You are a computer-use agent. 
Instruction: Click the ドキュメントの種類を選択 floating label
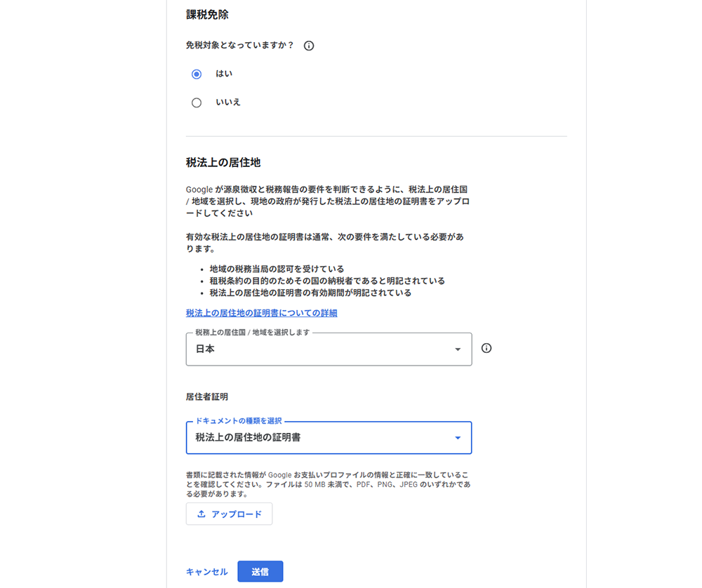point(239,421)
